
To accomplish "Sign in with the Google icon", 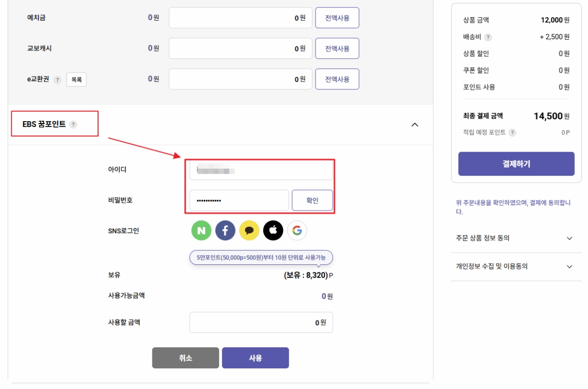I will coord(297,231).
